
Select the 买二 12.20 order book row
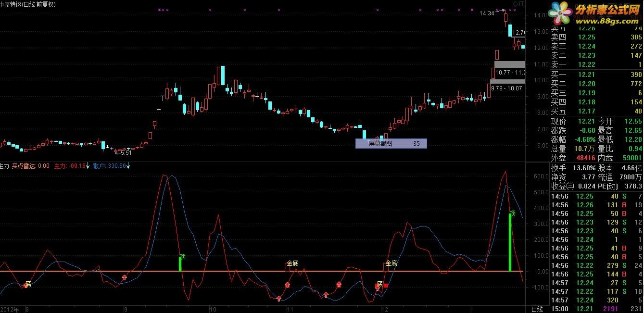[596, 84]
